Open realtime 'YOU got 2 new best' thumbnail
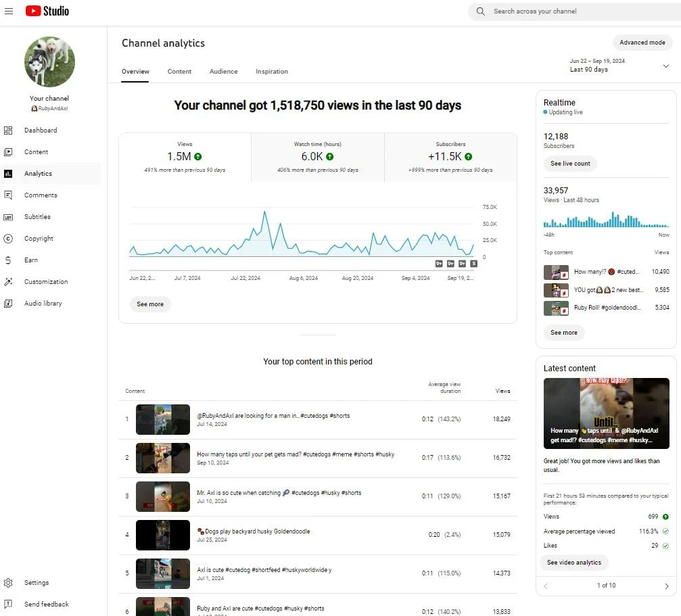This screenshot has width=681, height=616. pos(556,290)
